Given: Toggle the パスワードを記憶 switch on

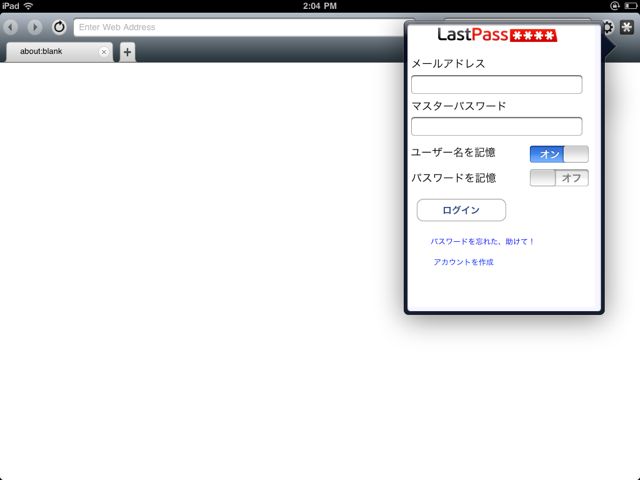Looking at the screenshot, I should (559, 178).
